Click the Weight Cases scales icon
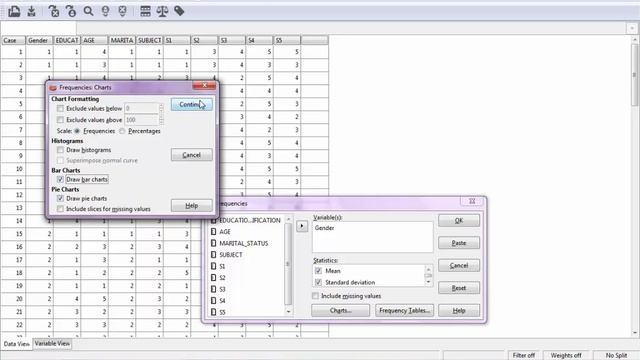 pos(162,11)
